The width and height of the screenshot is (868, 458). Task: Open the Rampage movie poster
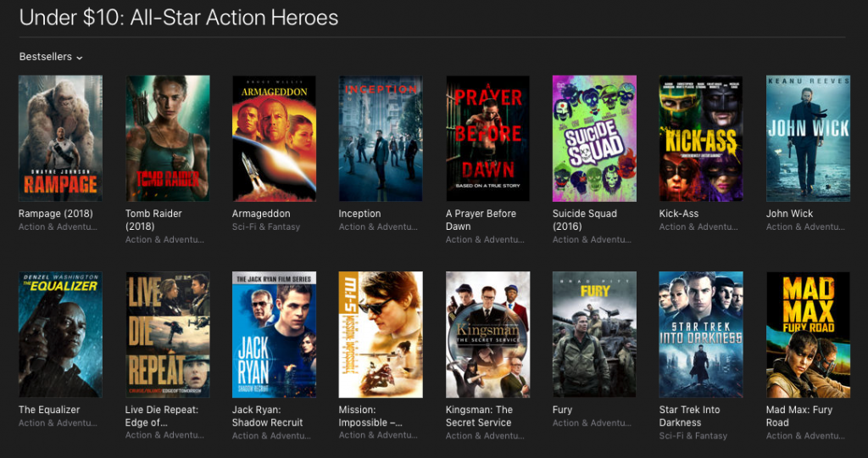click(60, 138)
